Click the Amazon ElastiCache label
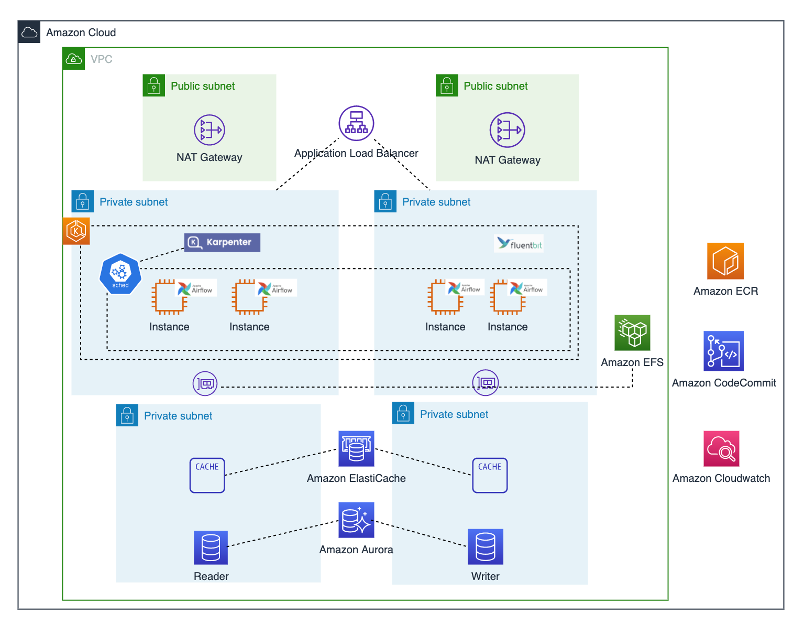793x625 pixels. (x=356, y=478)
